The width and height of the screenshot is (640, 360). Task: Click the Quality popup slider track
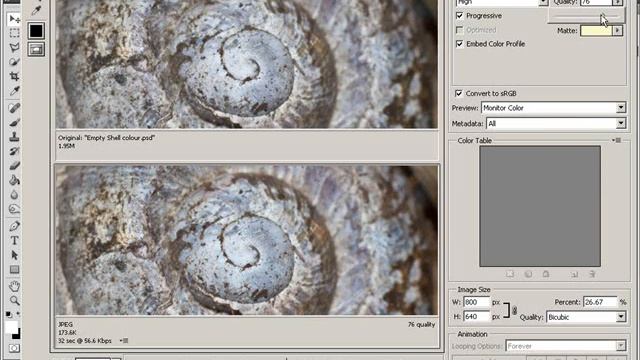point(587,16)
